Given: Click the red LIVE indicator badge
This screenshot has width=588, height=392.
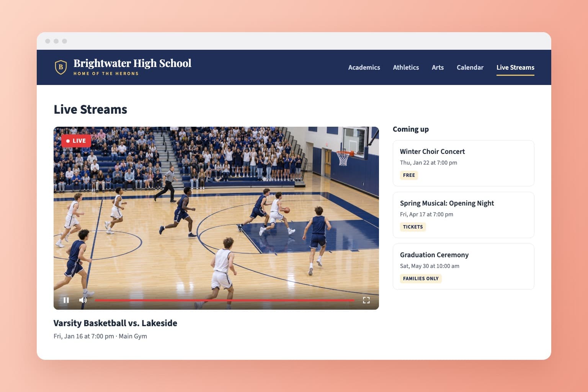Looking at the screenshot, I should [x=76, y=141].
